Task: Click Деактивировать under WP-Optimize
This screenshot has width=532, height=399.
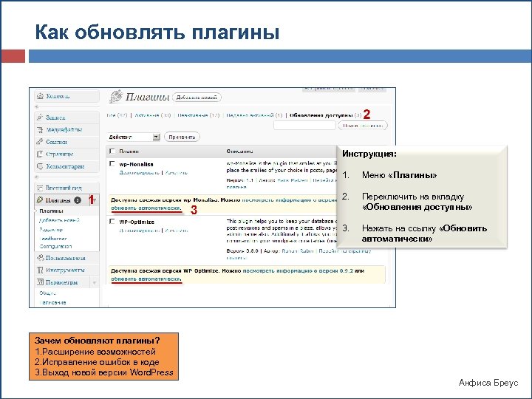Action: (139, 231)
